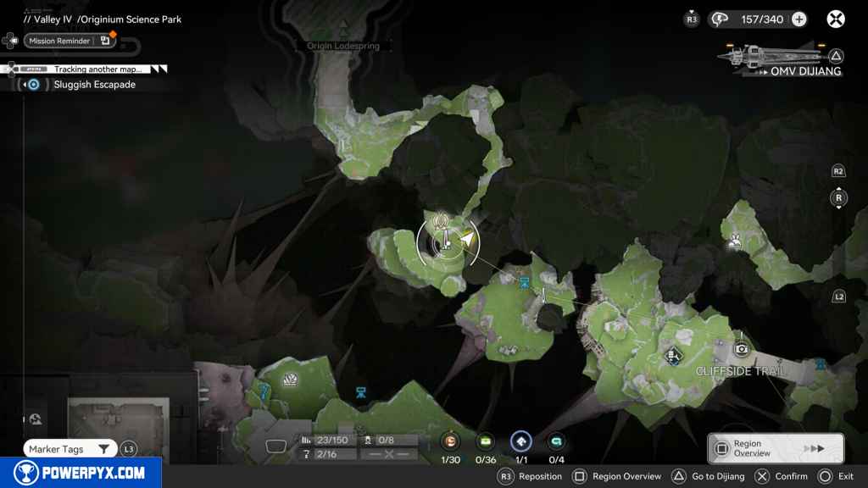Toggle the highlighted marker filter showing 1/1
Image resolution: width=868 pixels, height=488 pixels.
tap(520, 441)
